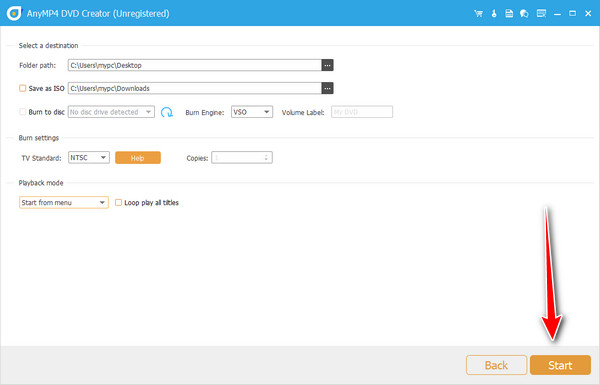Click the Copies number stepper
This screenshot has width=600, height=385.
(x=266, y=158)
